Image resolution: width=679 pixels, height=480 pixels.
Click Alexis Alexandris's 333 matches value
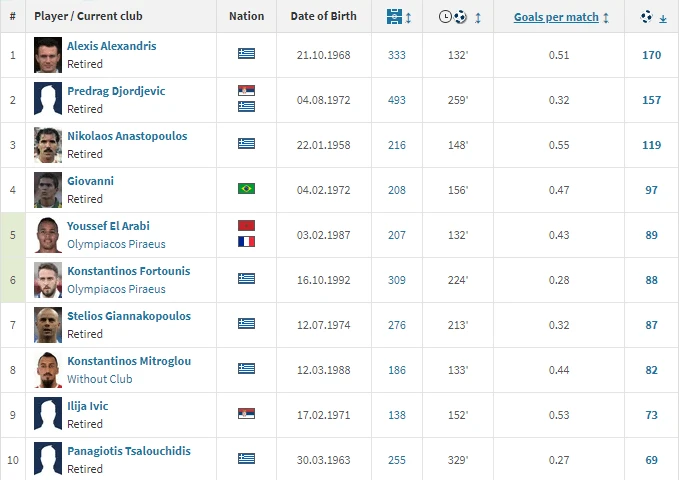[x=397, y=55]
